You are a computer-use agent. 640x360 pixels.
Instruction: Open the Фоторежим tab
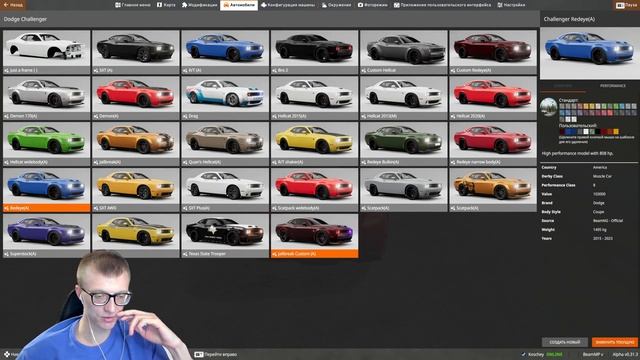pos(373,5)
